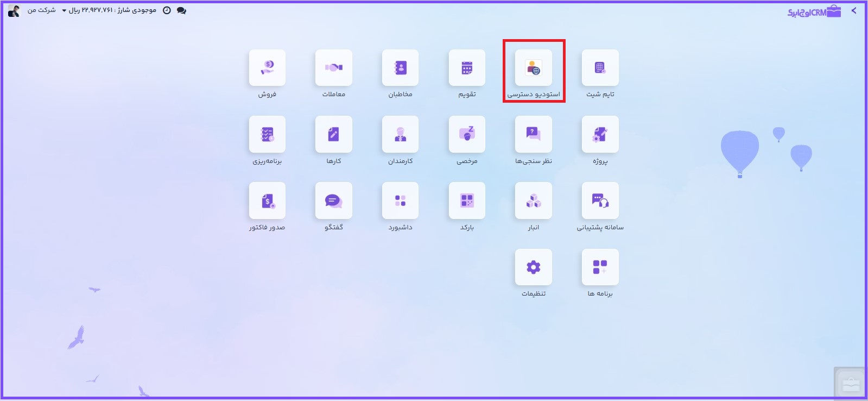Viewport: 868px width, 401px height.
Task: Launch the Barcode (بارکد) app
Action: coord(467,201)
